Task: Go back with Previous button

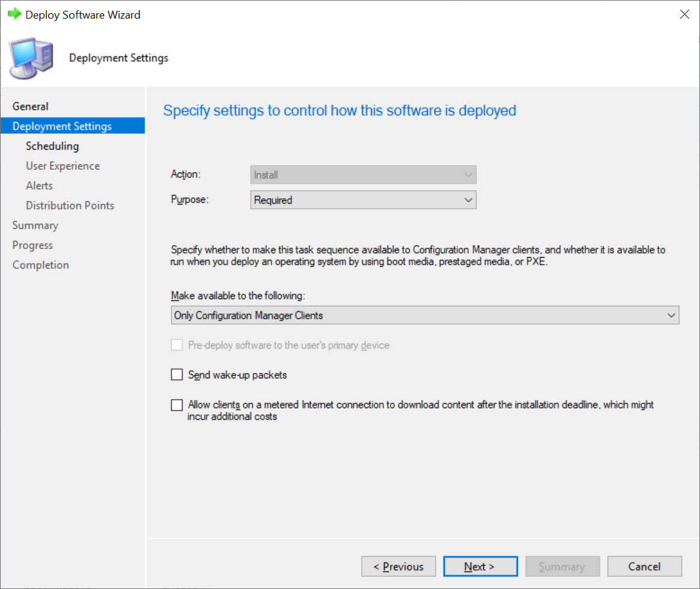Action: pos(398,567)
